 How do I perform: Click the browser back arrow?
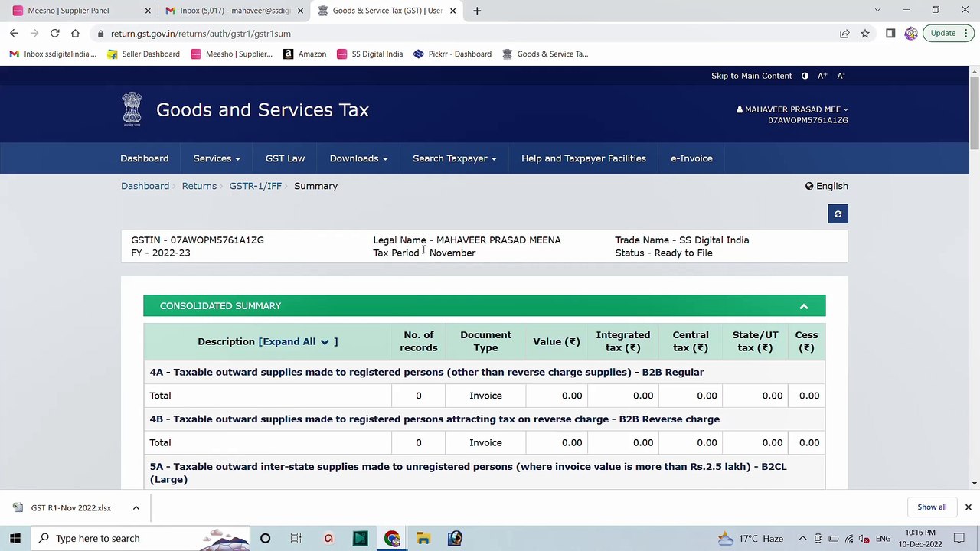(14, 34)
